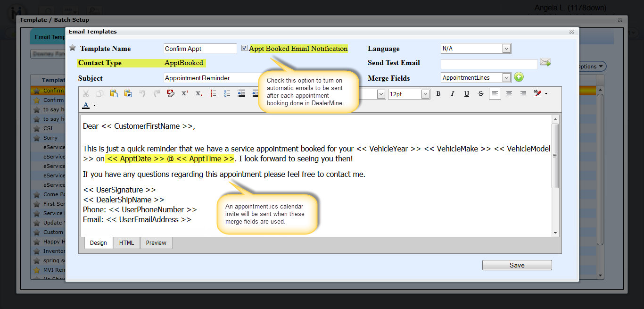This screenshot has width=644, height=309.
Task: Add merge field with green plus icon
Action: [519, 77]
